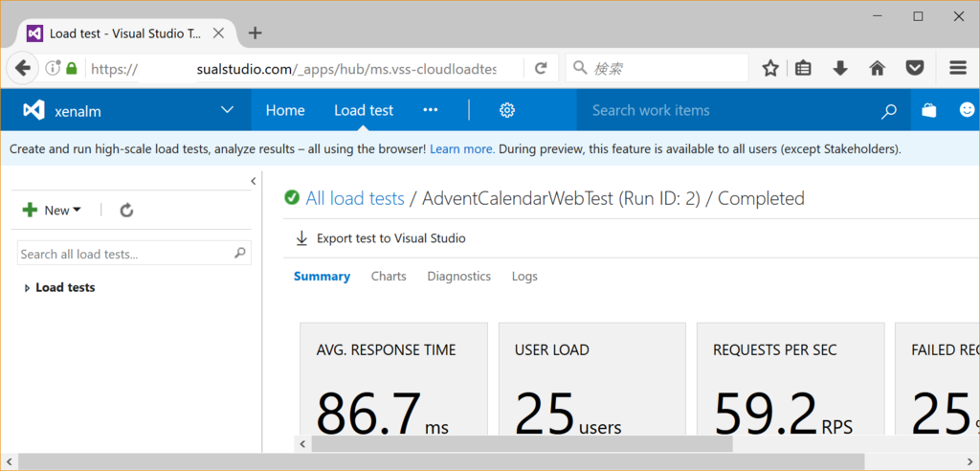980x471 pixels.
Task: Click the green completed check icon
Action: [291, 197]
